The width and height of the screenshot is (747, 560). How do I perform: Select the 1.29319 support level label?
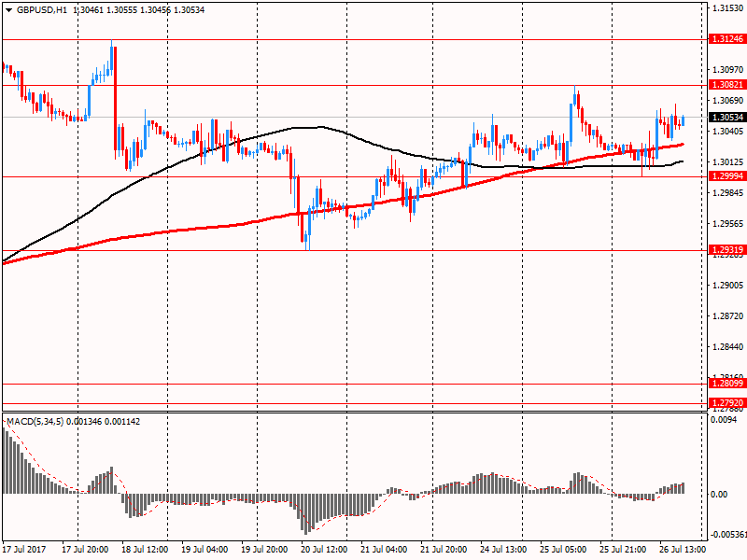tap(727, 250)
